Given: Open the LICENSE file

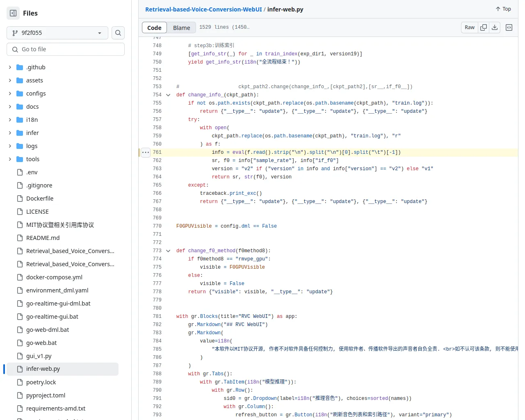Looking at the screenshot, I should point(37,212).
